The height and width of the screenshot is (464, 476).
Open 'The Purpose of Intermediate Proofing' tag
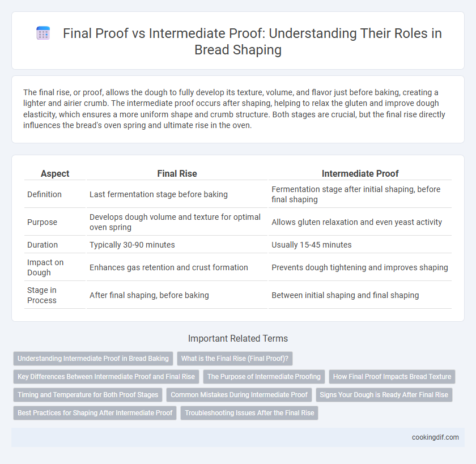264,377
